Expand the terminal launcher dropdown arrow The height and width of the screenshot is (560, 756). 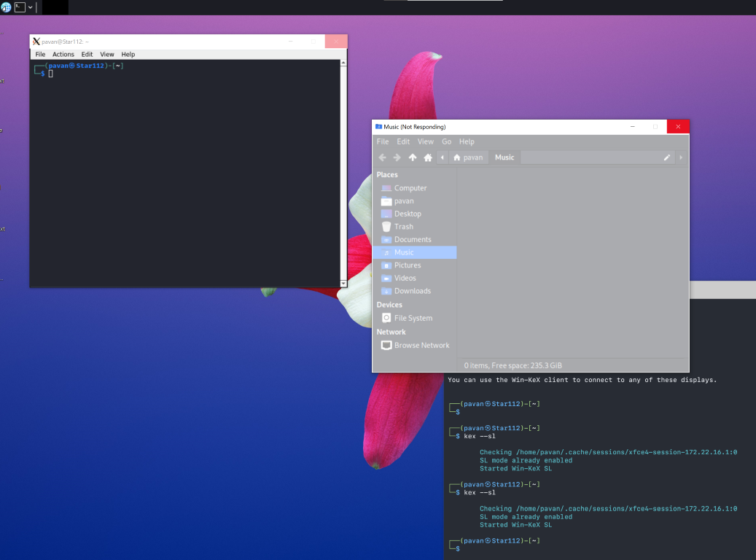pyautogui.click(x=31, y=7)
